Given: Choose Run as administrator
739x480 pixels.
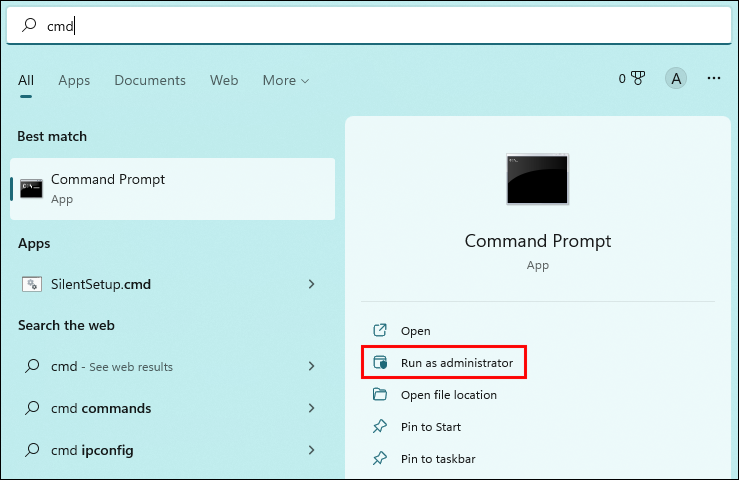Looking at the screenshot, I should tap(457, 363).
